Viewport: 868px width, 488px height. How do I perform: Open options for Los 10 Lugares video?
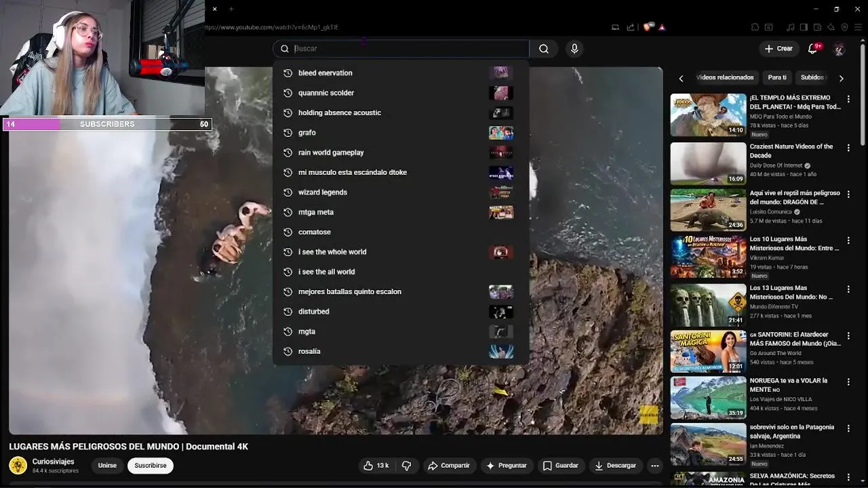pyautogui.click(x=848, y=241)
